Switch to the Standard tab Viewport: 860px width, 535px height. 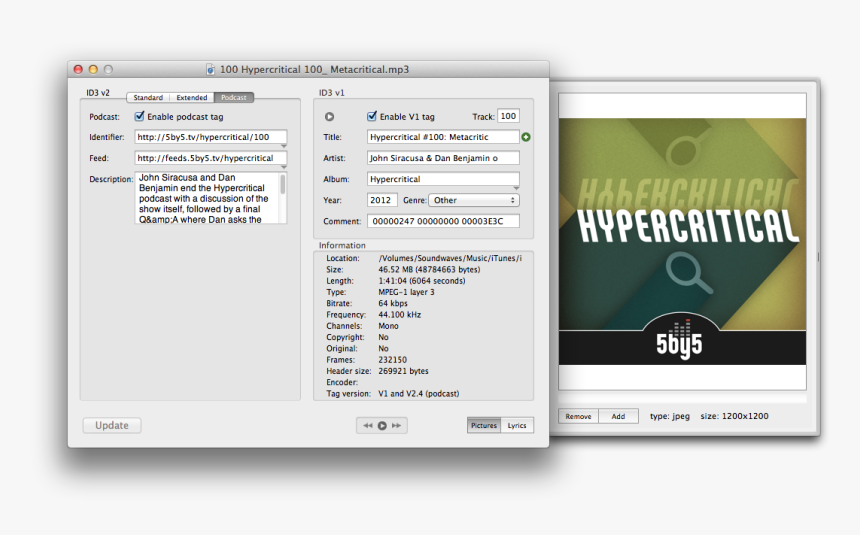pyautogui.click(x=148, y=98)
